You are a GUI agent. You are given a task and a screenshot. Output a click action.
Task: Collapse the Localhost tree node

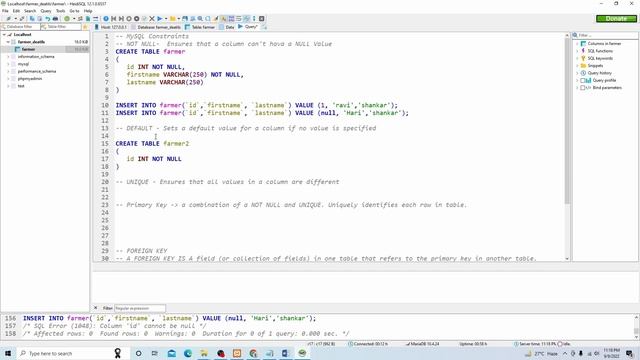tap(4, 35)
